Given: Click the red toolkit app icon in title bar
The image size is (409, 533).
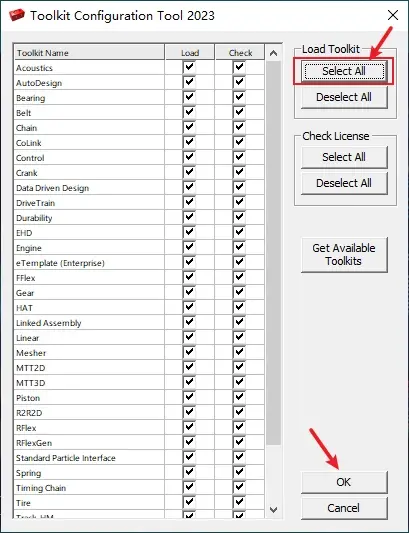Looking at the screenshot, I should tap(17, 15).
